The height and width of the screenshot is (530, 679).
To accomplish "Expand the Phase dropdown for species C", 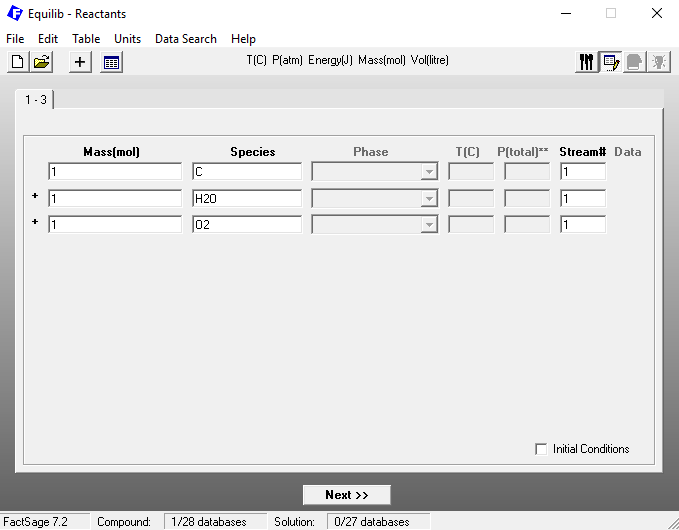I will pyautogui.click(x=429, y=172).
